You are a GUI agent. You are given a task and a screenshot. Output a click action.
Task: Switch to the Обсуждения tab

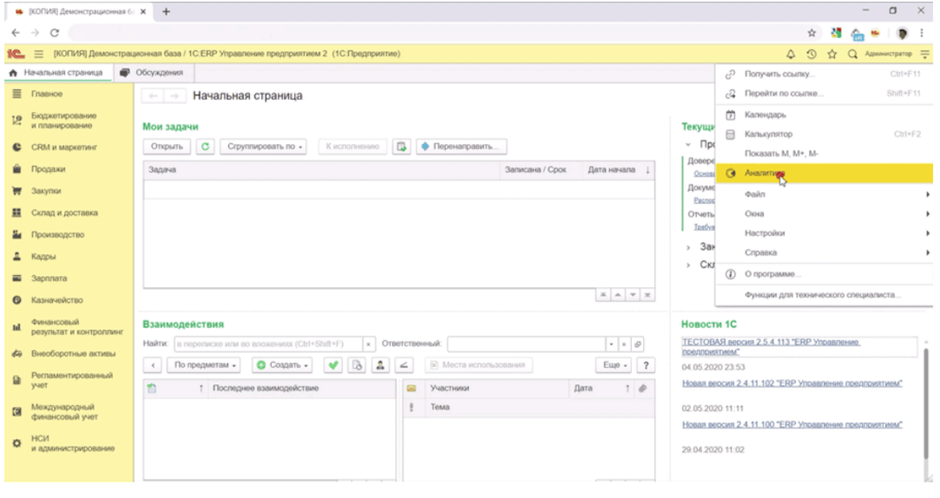pos(152,73)
